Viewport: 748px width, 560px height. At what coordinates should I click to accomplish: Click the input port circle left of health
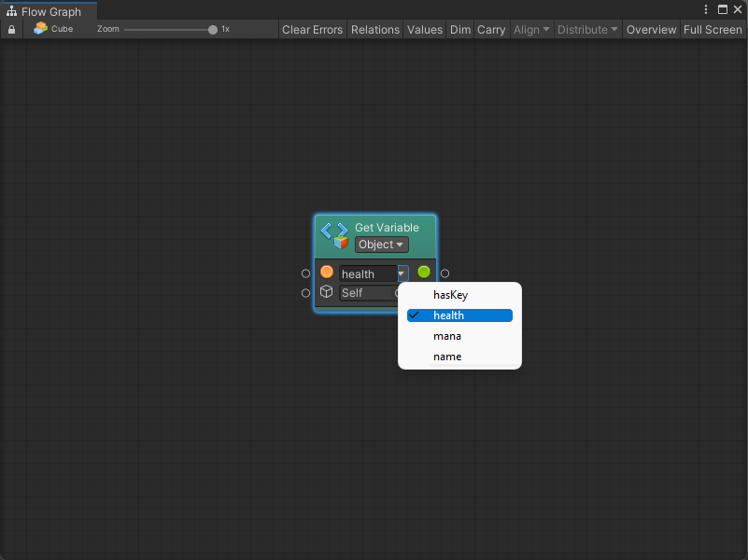(x=305, y=273)
